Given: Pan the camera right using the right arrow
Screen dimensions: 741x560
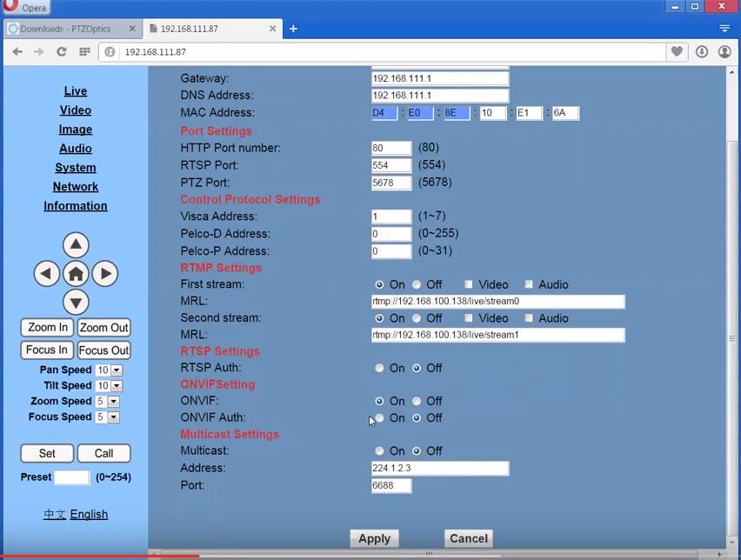Looking at the screenshot, I should tap(105, 273).
